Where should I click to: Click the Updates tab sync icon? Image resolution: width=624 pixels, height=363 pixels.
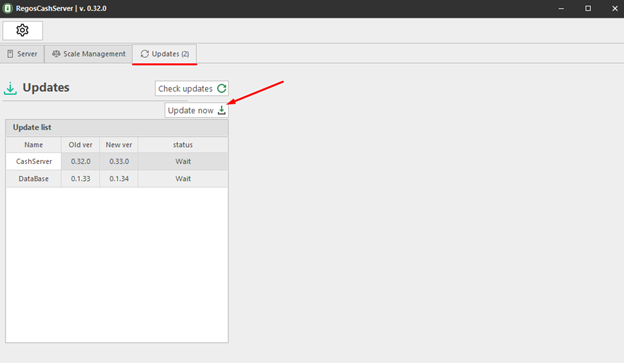coord(144,54)
